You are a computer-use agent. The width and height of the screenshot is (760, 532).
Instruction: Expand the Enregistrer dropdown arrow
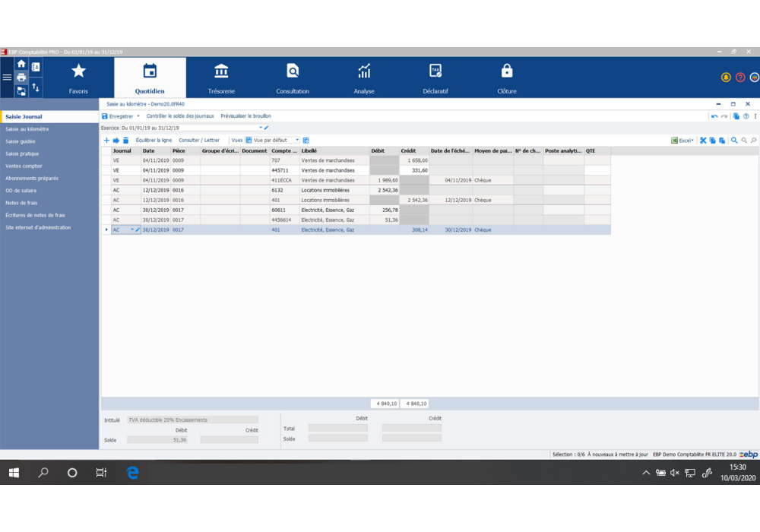138,116
